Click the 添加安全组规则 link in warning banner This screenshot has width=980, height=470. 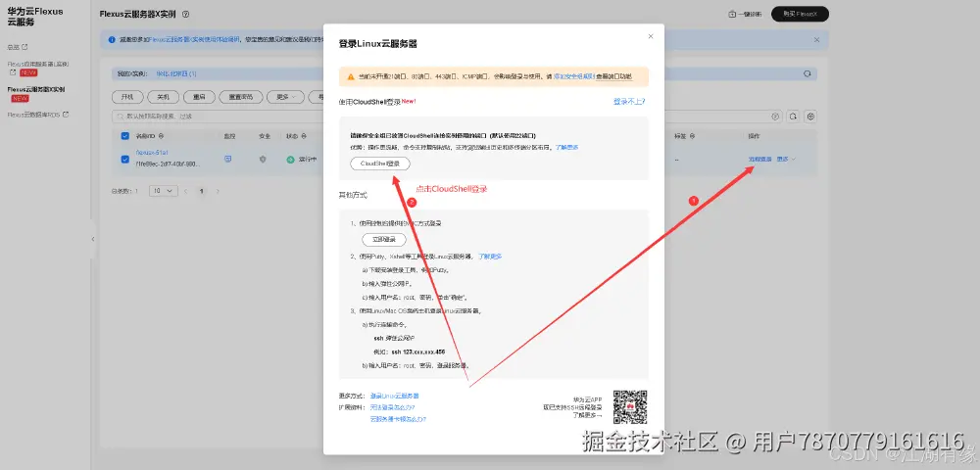click(x=573, y=76)
